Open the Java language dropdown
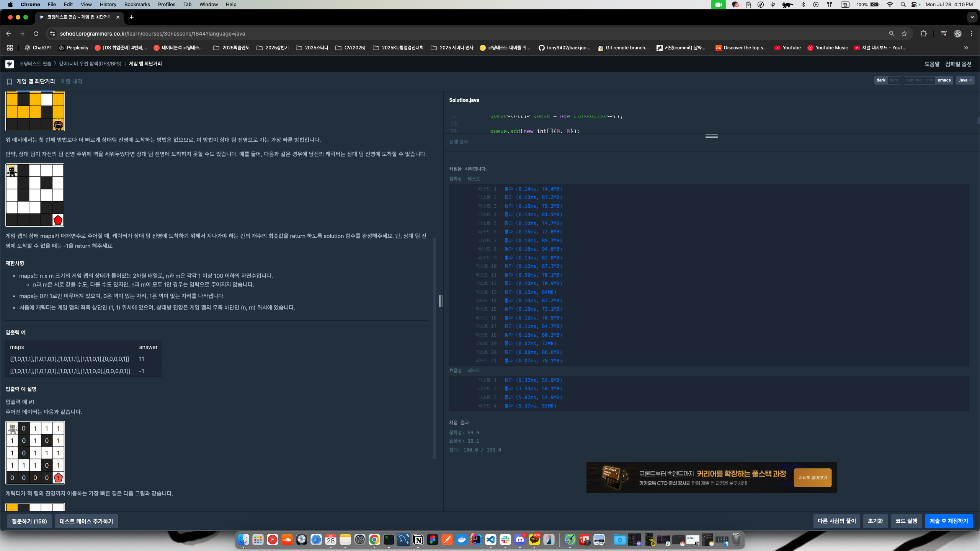This screenshot has height=551, width=980. (965, 80)
